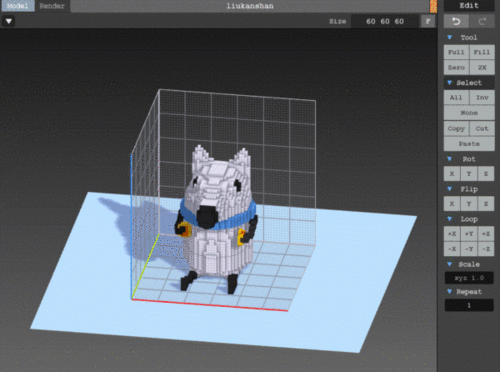This screenshot has height=372, width=500.
Task: Select All voxels
Action: [x=456, y=98]
